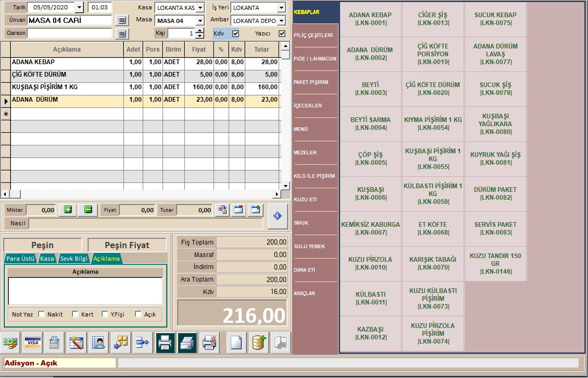Click the database add icon
This screenshot has height=378, width=588.
pos(259,343)
